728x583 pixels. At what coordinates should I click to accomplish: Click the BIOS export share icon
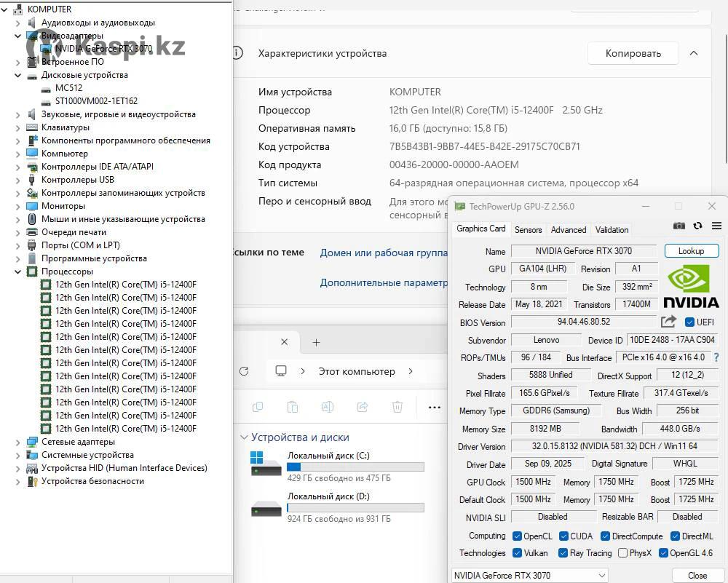[668, 322]
